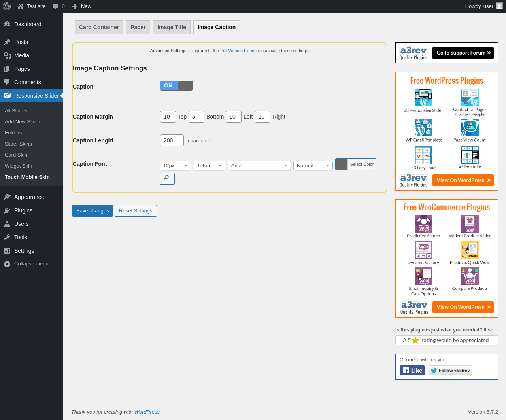Open the caption font color swatch
The width and height of the screenshot is (506, 420).
coord(342,164)
